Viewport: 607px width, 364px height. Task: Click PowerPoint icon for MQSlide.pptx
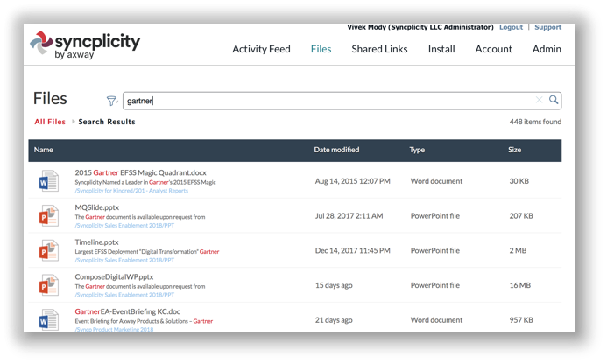click(48, 216)
